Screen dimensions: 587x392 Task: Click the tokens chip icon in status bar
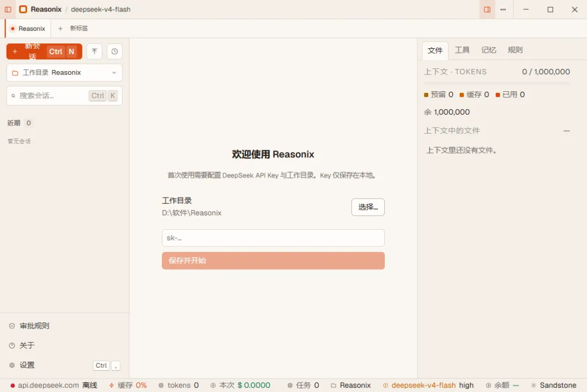[161, 385]
